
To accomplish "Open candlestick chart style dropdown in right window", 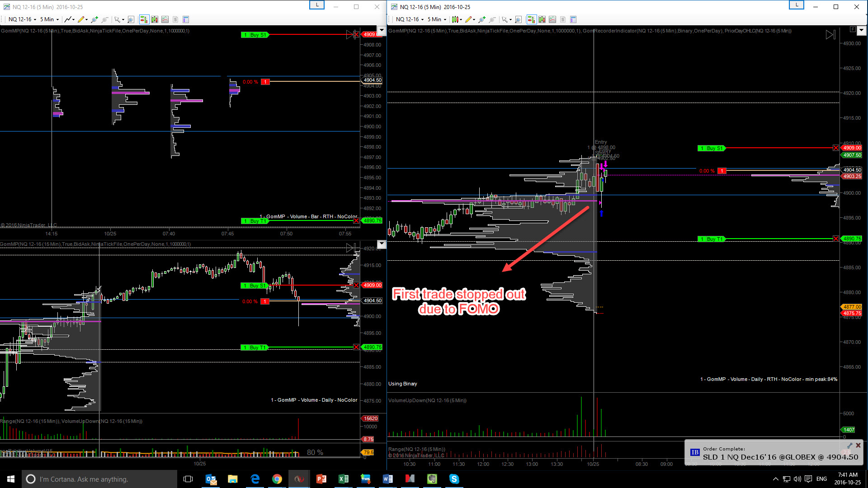I will coord(457,19).
